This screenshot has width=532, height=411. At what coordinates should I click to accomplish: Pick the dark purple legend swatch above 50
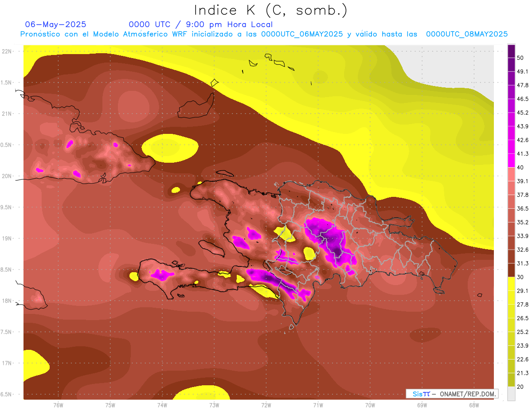[x=511, y=51]
